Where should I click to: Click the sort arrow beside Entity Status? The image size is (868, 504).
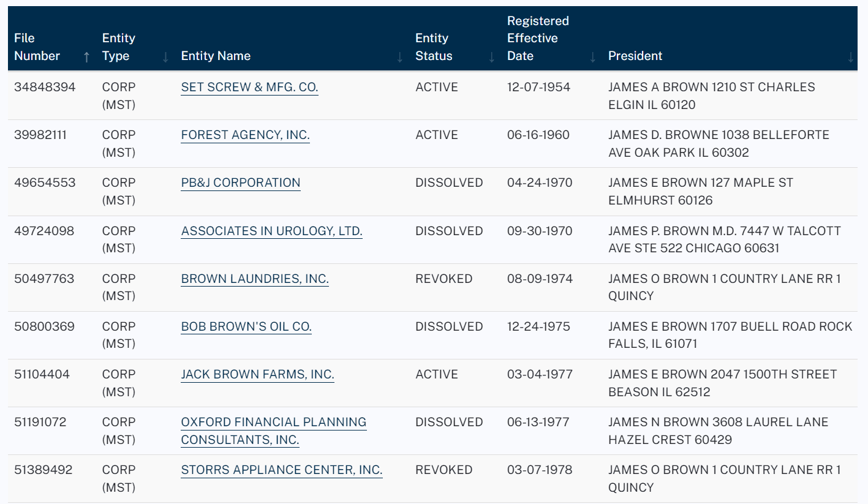click(490, 56)
